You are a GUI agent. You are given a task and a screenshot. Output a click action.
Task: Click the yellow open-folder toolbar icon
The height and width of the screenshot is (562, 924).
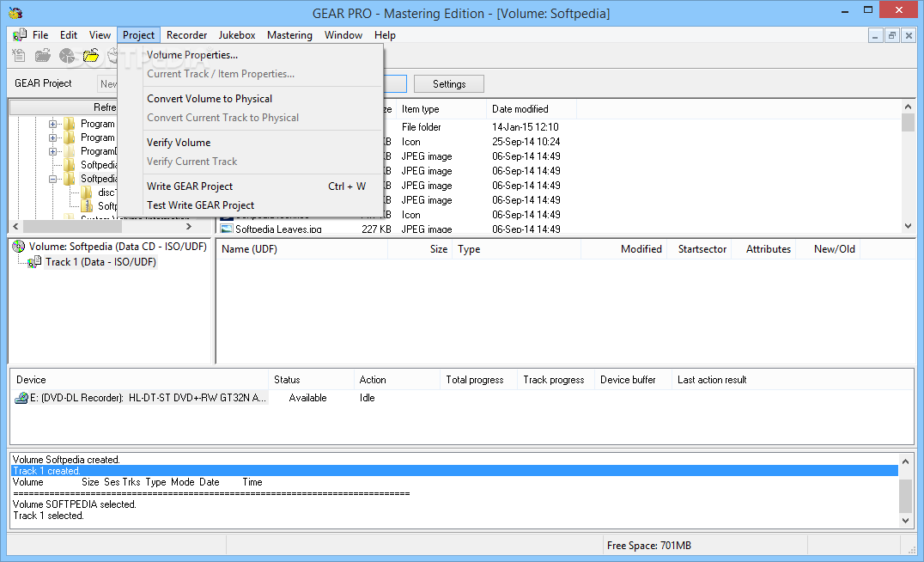91,56
